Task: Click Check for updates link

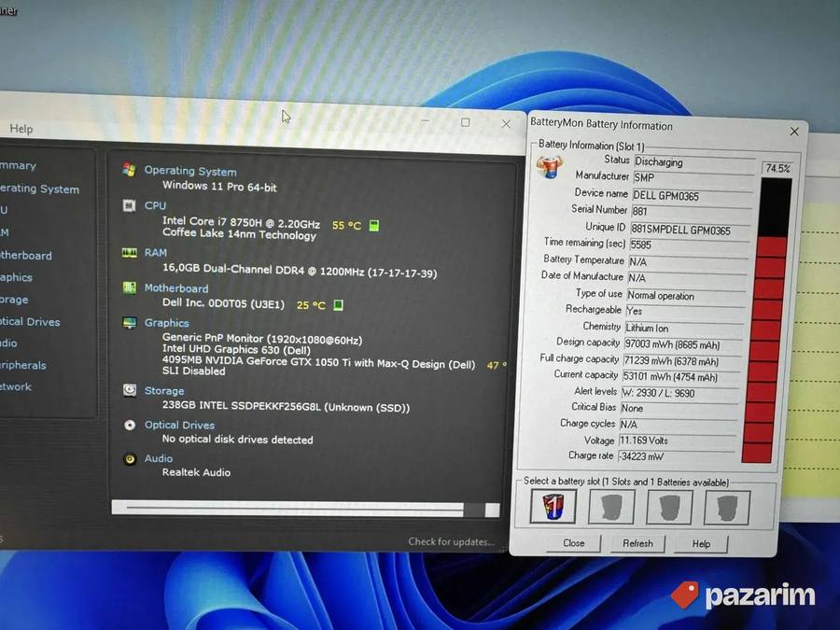Action: tap(451, 541)
